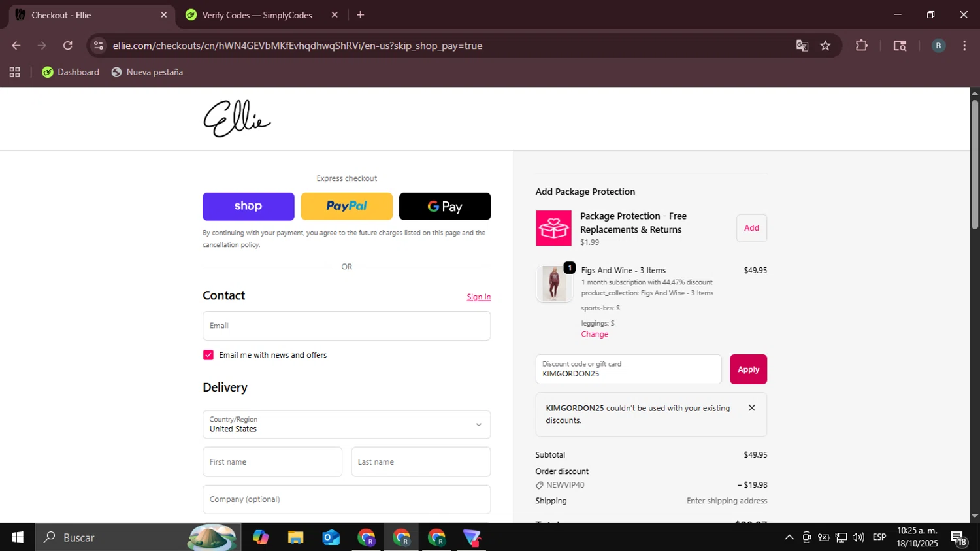The height and width of the screenshot is (551, 980).
Task: Click the Sign in link
Action: pos(479,297)
